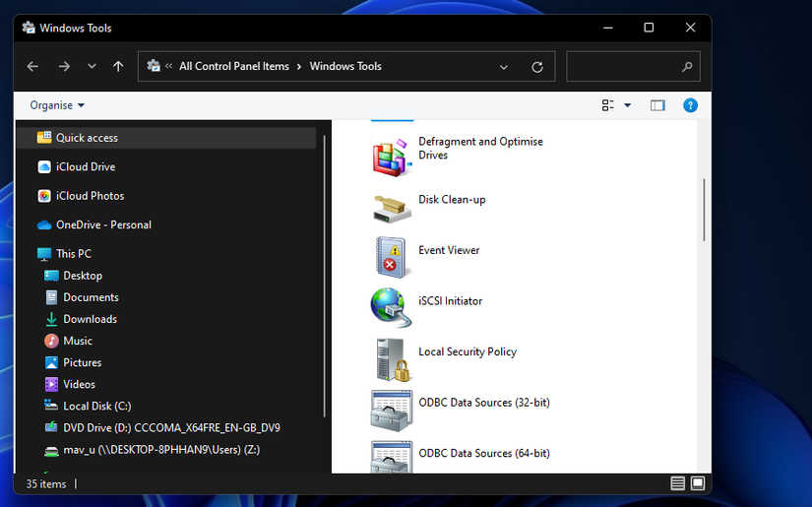Click the Windows Tools title bar icon
Image resolution: width=812 pixels, height=507 pixels.
click(x=29, y=28)
